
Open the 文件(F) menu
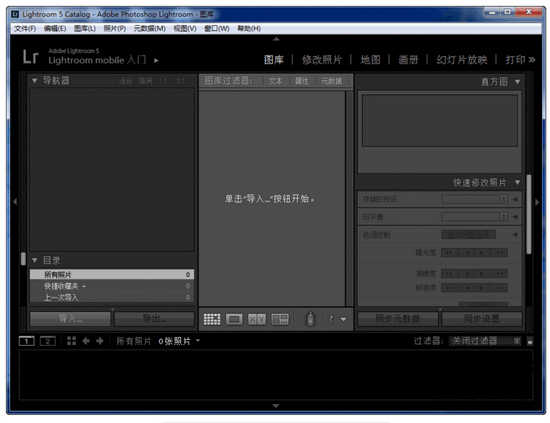click(25, 28)
